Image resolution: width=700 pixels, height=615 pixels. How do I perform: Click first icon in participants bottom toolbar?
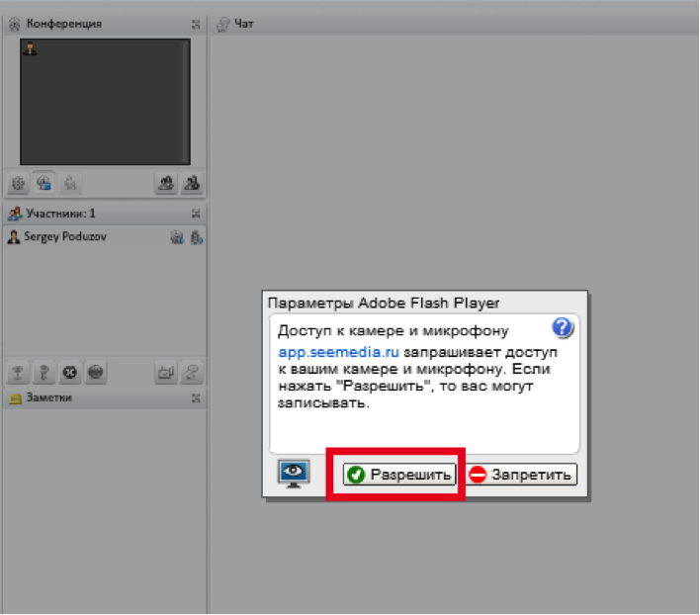point(18,372)
